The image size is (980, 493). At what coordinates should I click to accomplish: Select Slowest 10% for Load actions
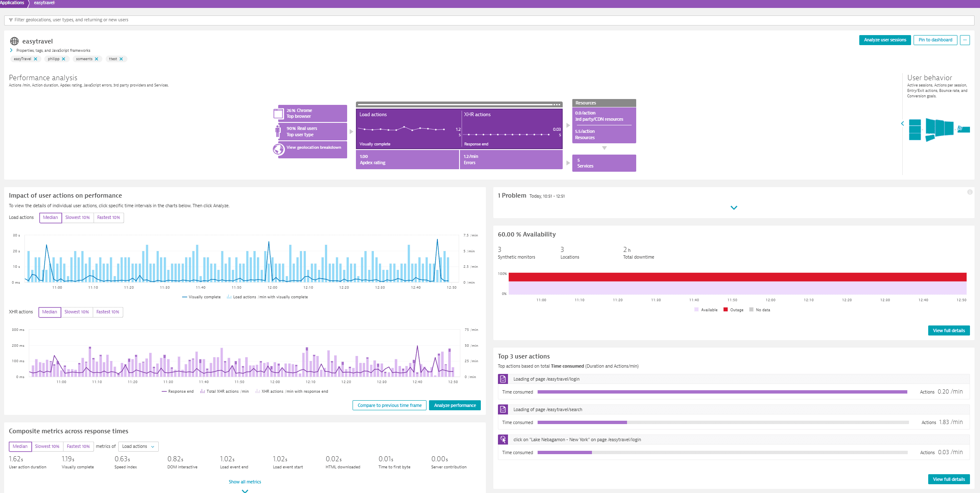point(78,217)
